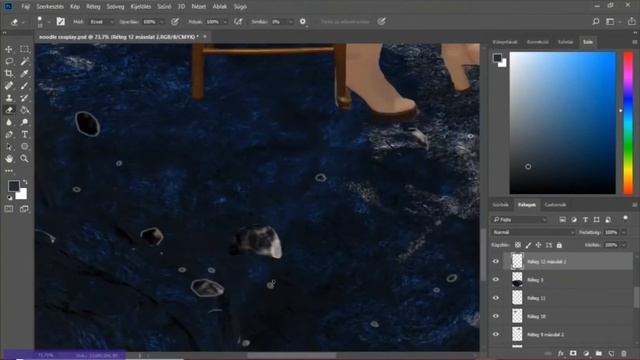The image size is (640, 360).
Task: Open layer opacity dropdown arrow
Action: click(x=624, y=232)
